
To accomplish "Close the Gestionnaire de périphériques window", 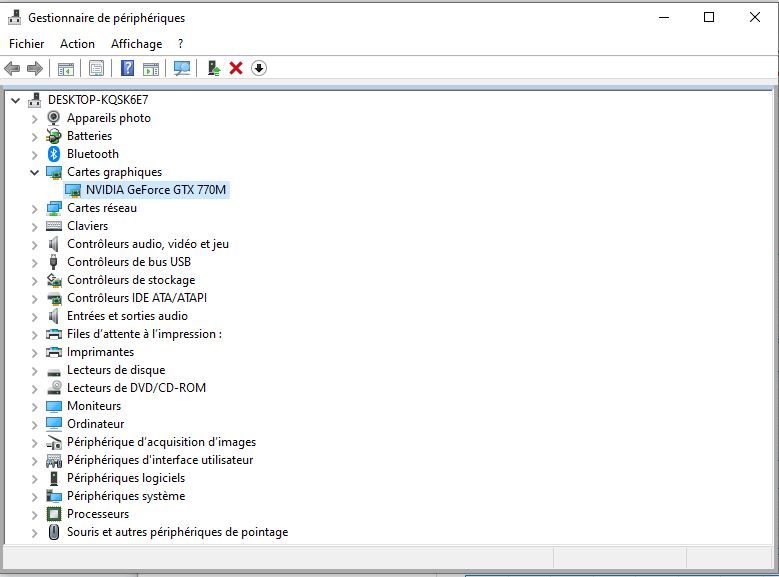I will (x=755, y=17).
